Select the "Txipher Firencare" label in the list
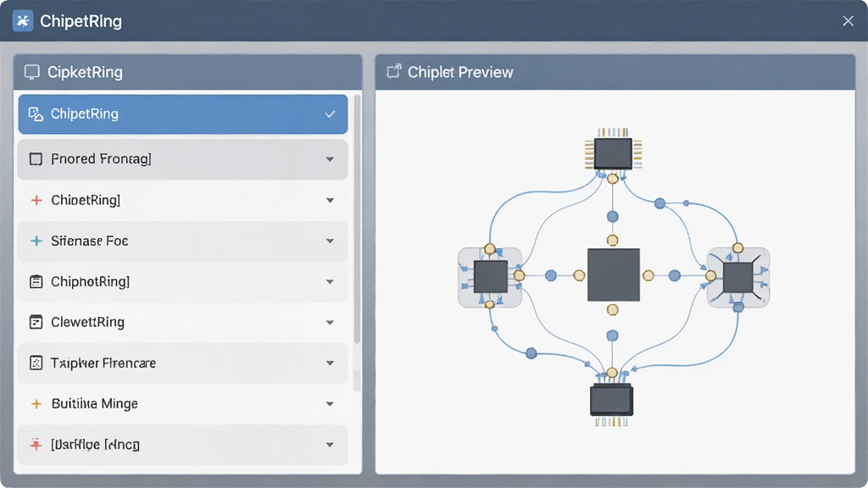Viewport: 868px width, 488px height. (103, 363)
